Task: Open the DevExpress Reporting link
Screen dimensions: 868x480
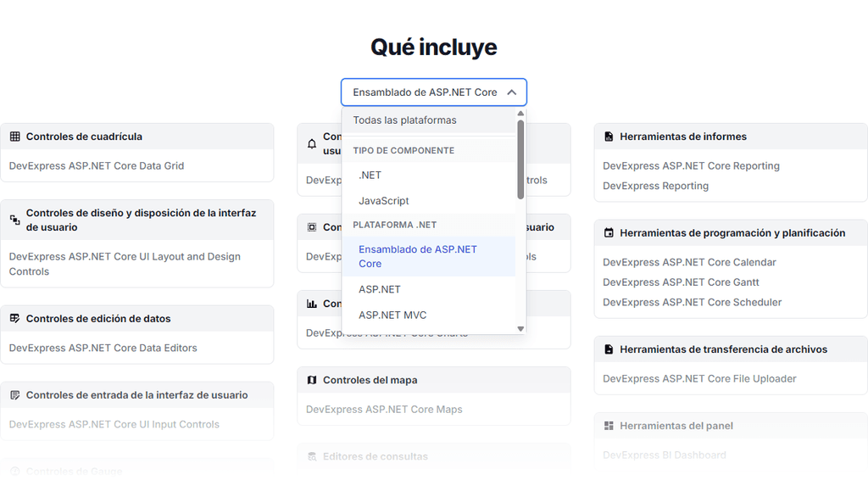Action: pyautogui.click(x=655, y=186)
